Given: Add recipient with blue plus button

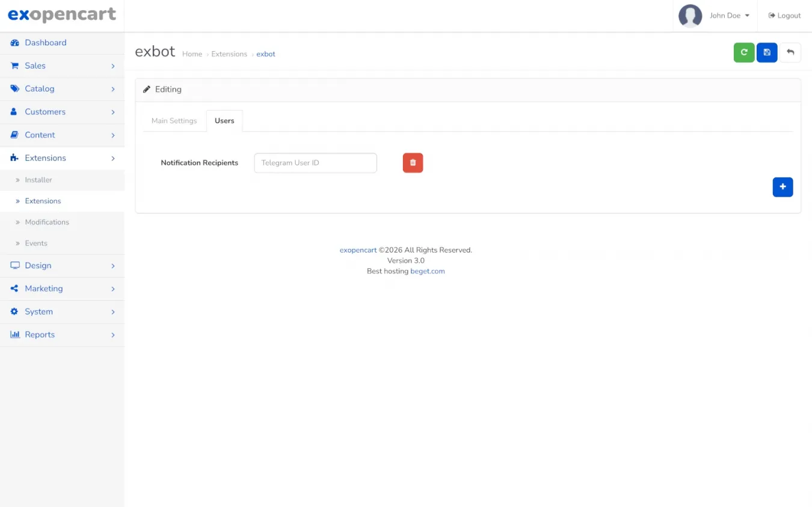Looking at the screenshot, I should 783,187.
